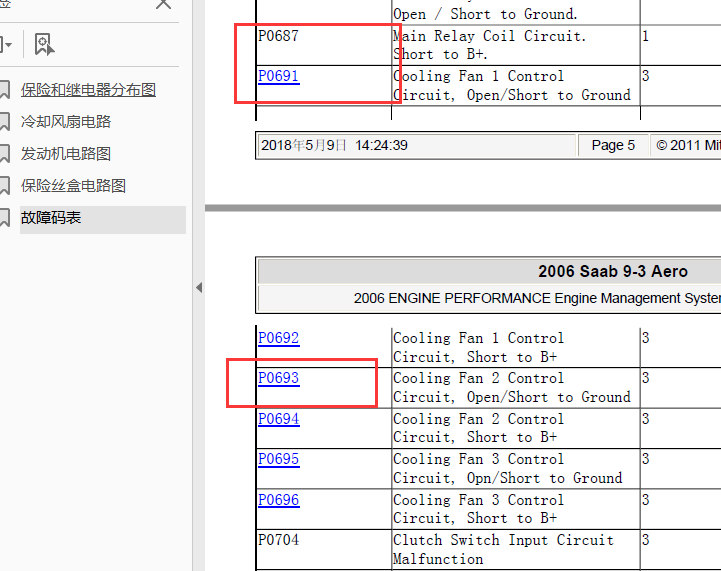Open the 发动机电路图 bookmark
Image resolution: width=721 pixels, height=571 pixels.
coord(66,154)
